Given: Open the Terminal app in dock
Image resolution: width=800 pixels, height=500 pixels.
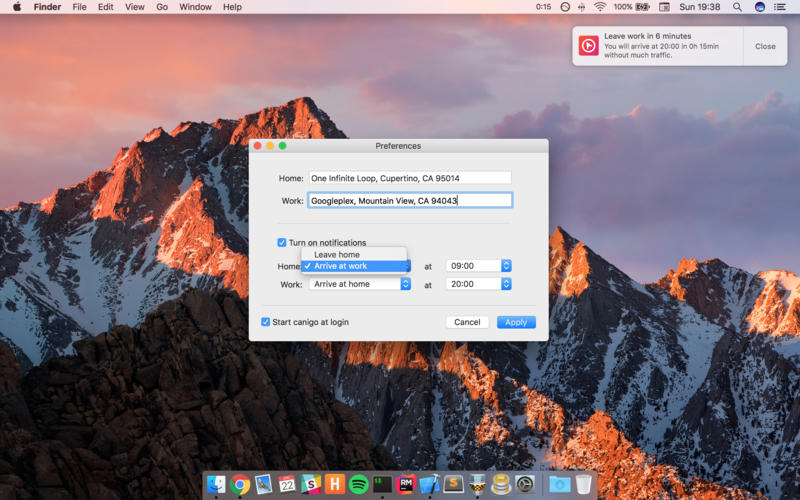Looking at the screenshot, I should pyautogui.click(x=382, y=484).
